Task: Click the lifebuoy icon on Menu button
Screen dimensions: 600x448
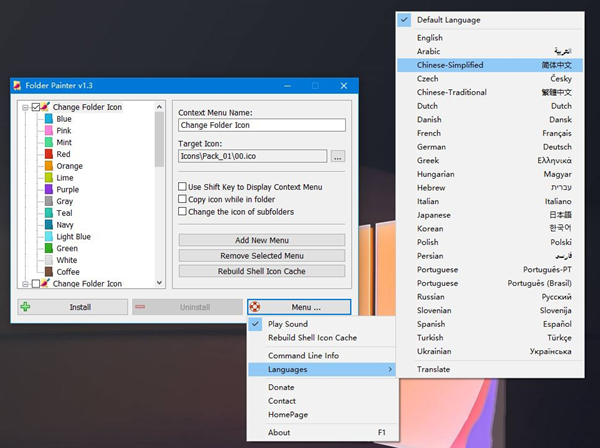Action: pyautogui.click(x=256, y=307)
